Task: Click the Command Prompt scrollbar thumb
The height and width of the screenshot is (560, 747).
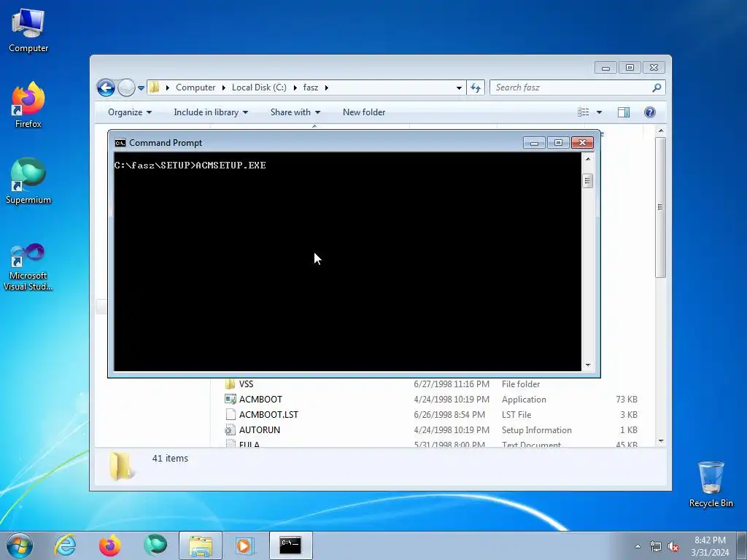Action: click(x=587, y=181)
